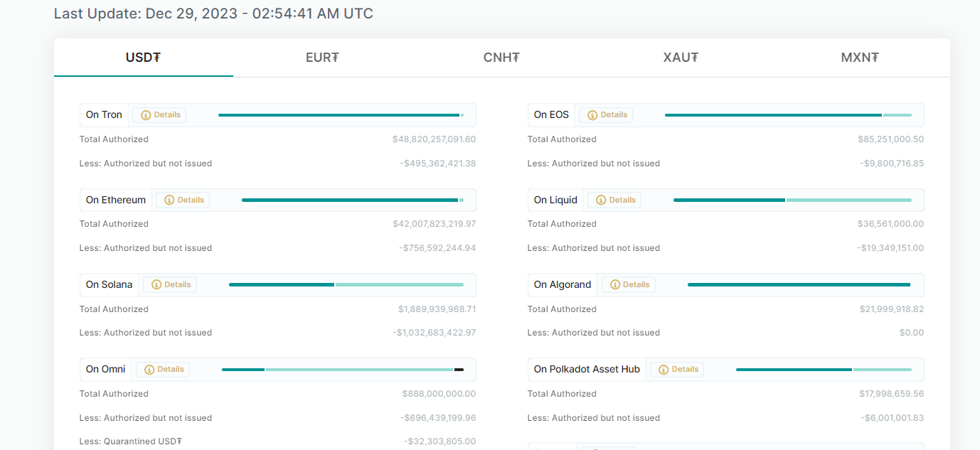Click the On Algorand progress bar

[799, 285]
